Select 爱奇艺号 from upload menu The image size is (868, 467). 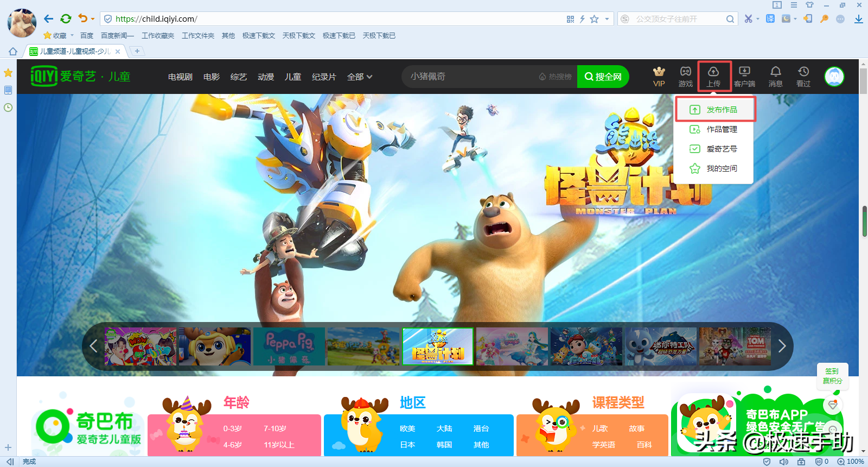click(x=713, y=149)
